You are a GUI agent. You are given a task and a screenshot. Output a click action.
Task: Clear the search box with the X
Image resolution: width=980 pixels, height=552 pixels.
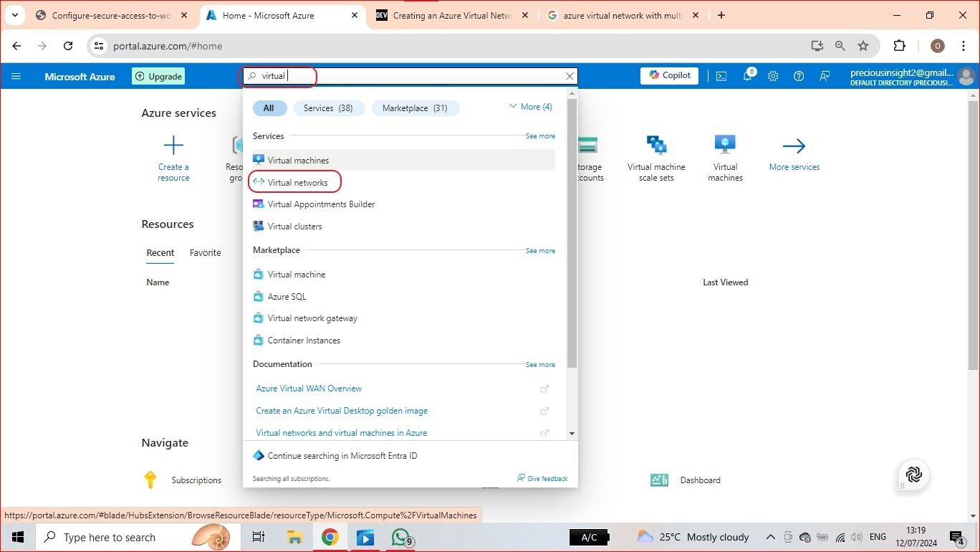pyautogui.click(x=570, y=75)
